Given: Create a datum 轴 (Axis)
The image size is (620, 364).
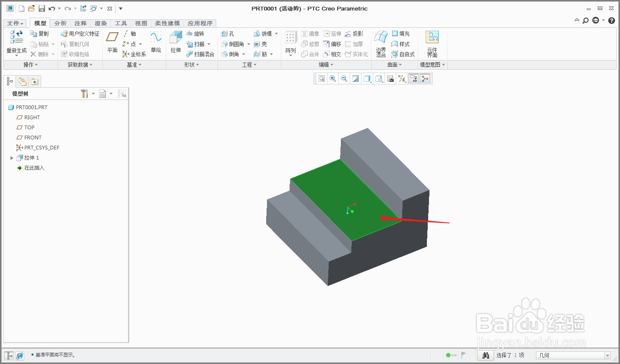Looking at the screenshot, I should [x=129, y=34].
